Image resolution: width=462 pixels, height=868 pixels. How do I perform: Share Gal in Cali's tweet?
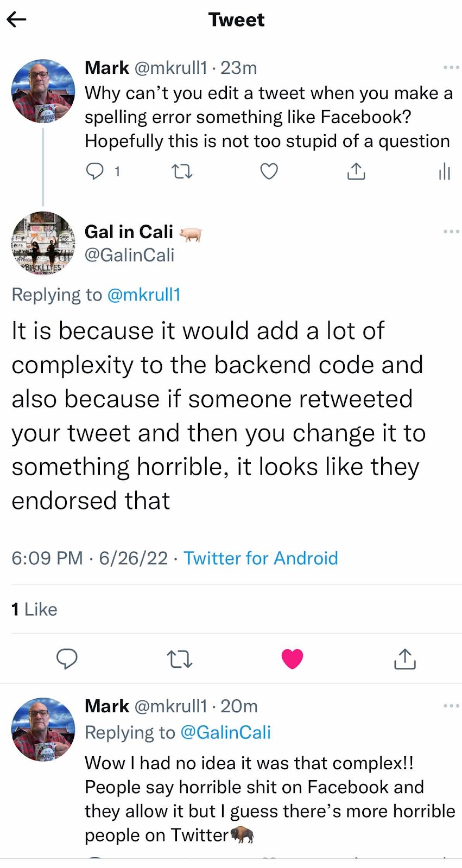click(404, 659)
